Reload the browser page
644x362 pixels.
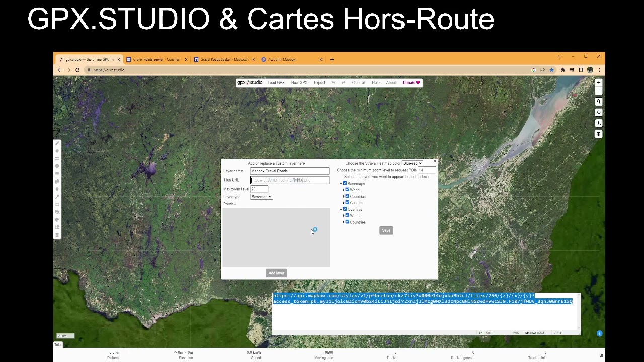(77, 70)
